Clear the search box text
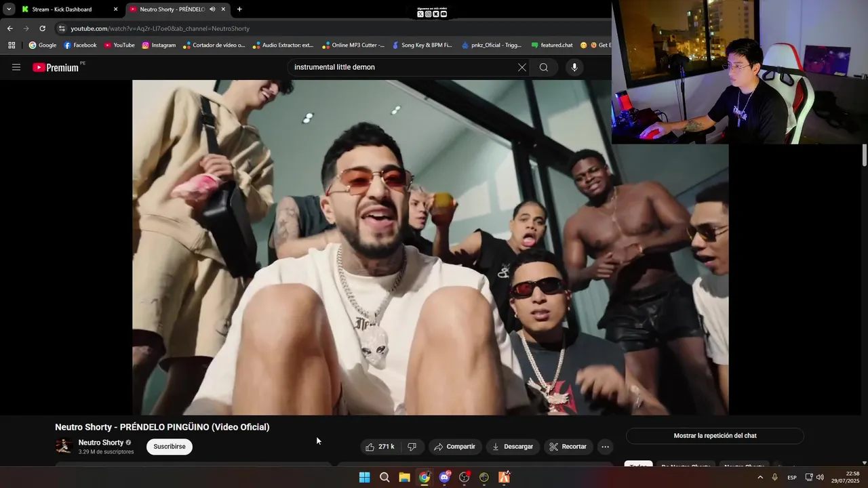 521,67
